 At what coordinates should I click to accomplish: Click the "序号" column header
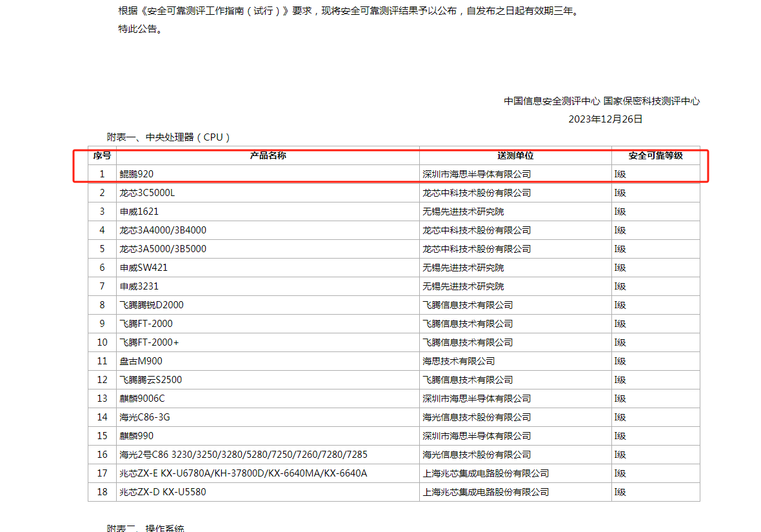pyautogui.click(x=102, y=156)
